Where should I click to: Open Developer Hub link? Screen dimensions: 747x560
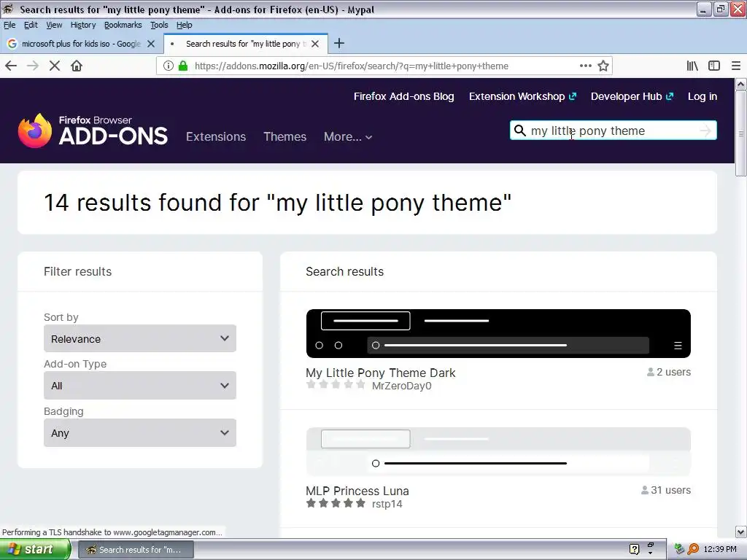tap(632, 96)
